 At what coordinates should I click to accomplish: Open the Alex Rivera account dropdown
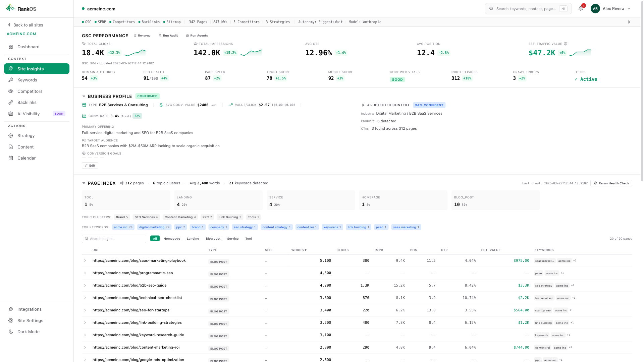(613, 8)
